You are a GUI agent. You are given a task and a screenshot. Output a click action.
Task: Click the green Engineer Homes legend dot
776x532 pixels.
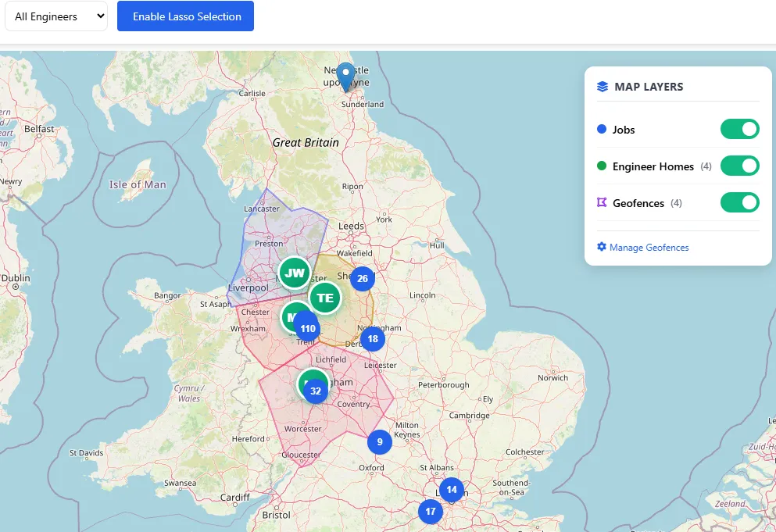[602, 166]
